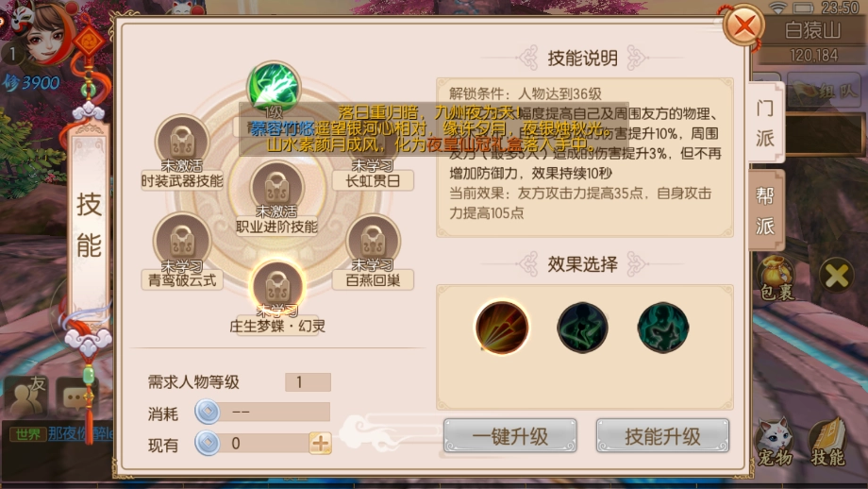Add currency with the plus button
The width and height of the screenshot is (868, 489).
tap(320, 443)
